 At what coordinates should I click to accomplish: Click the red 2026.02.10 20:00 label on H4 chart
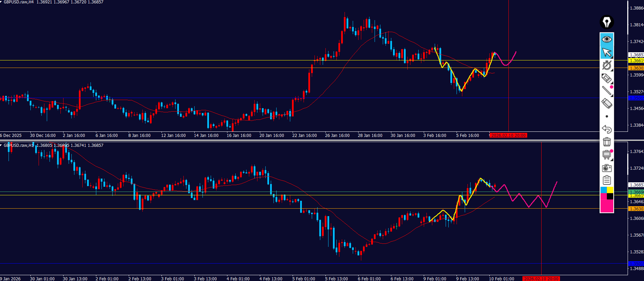coord(508,136)
